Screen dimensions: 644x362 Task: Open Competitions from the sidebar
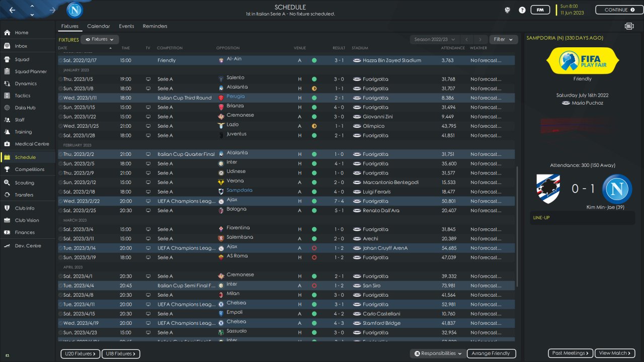pyautogui.click(x=28, y=169)
